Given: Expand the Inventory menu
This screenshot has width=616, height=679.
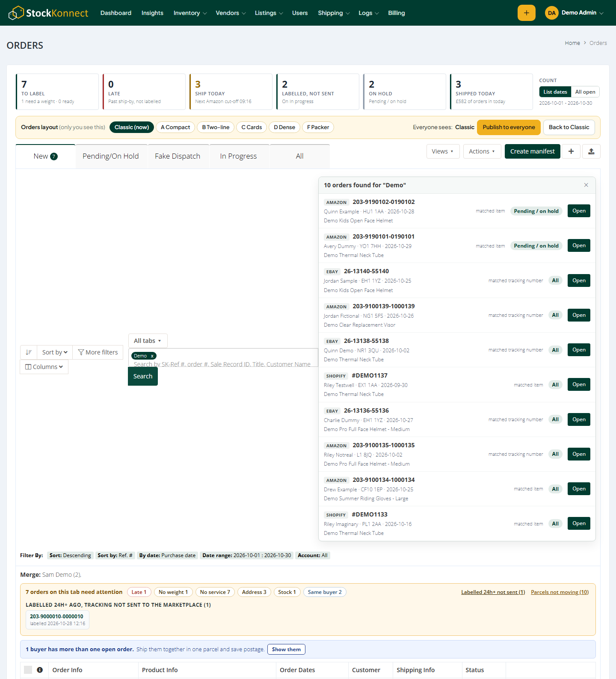Looking at the screenshot, I should point(190,13).
